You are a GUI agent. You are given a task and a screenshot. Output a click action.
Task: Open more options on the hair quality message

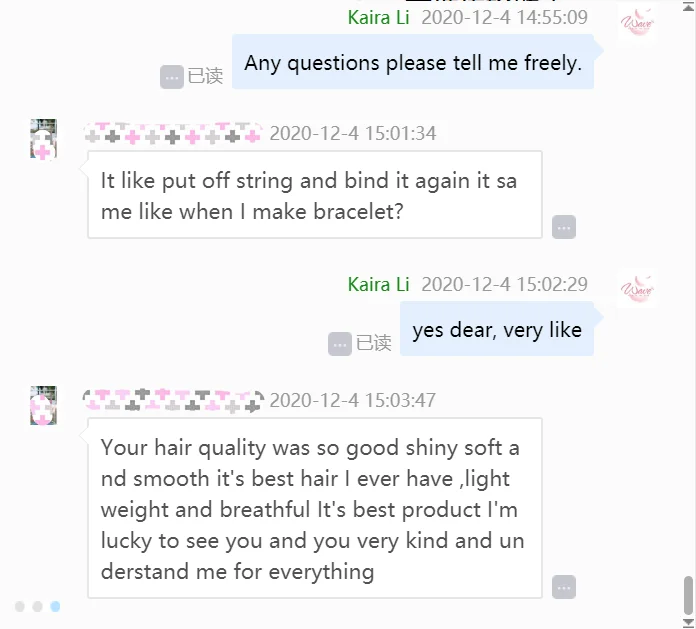[564, 587]
